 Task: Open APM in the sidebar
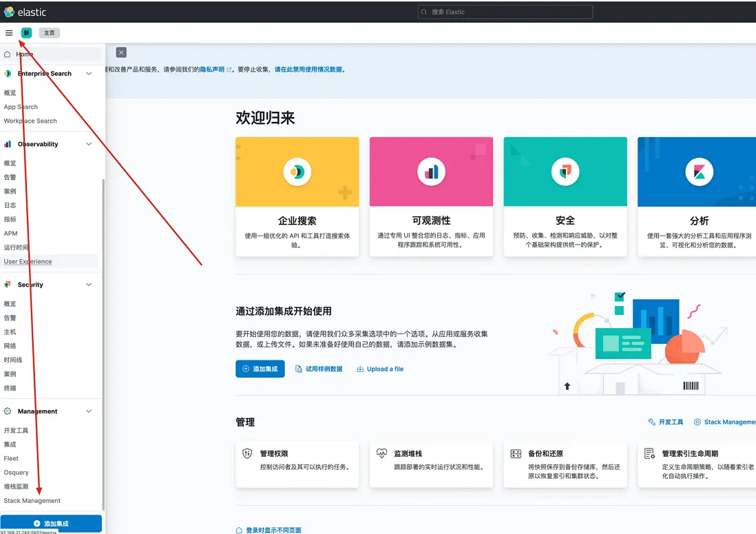click(x=10, y=233)
